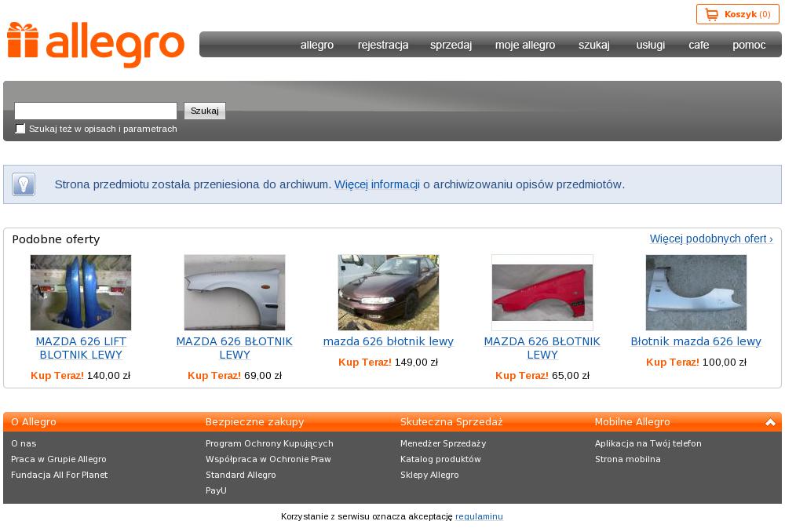The image size is (785, 532).
Task: Open Standard Allegro footer link
Action: click(241, 475)
